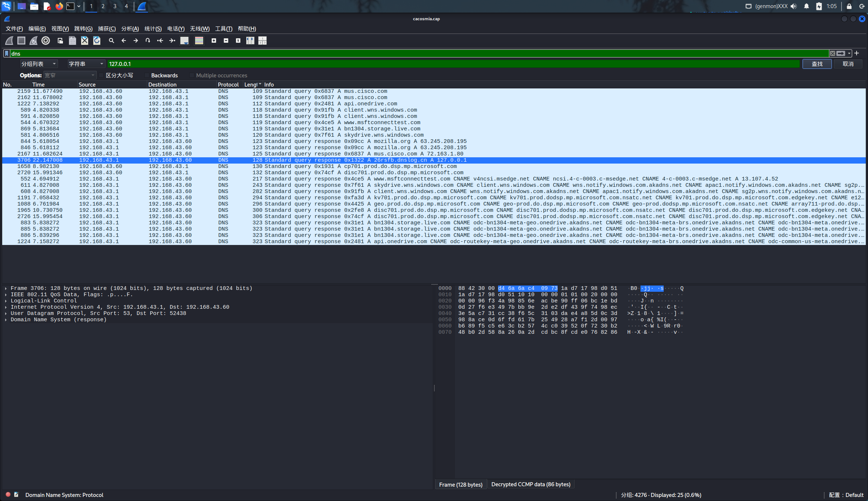Open capture options gear icon

[x=46, y=41]
